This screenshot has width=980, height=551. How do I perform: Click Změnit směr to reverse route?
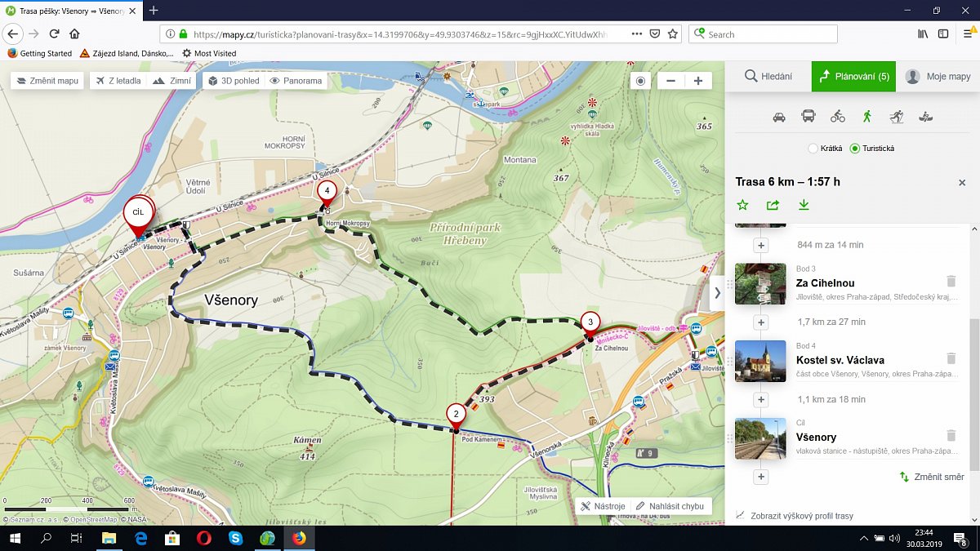932,477
